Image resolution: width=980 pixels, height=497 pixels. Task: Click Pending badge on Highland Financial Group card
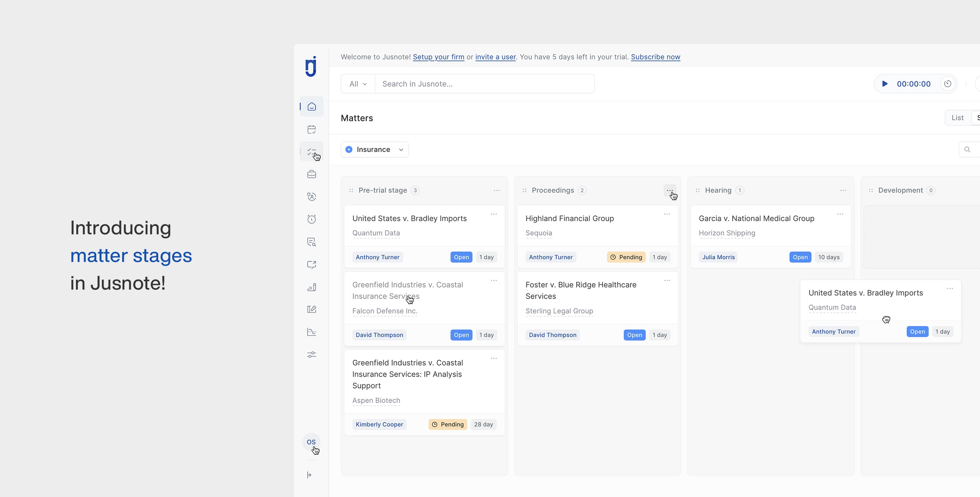pyautogui.click(x=626, y=257)
